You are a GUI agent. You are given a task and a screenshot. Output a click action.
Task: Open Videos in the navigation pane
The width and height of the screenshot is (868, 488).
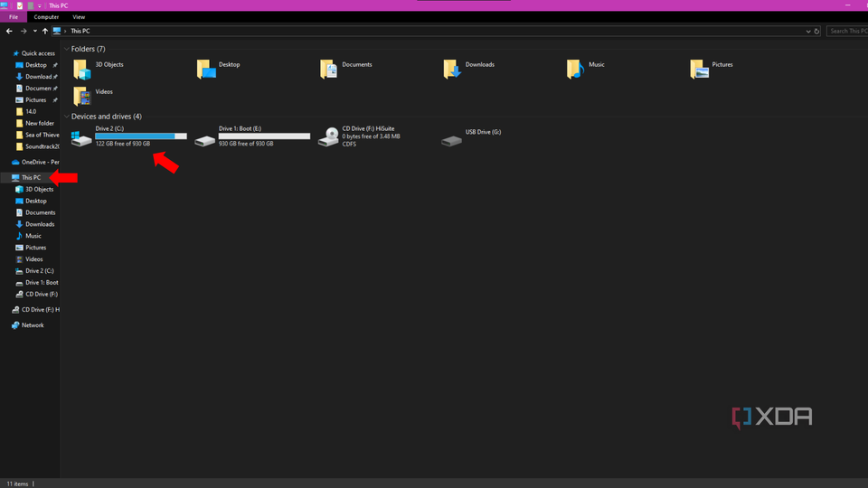click(x=33, y=258)
